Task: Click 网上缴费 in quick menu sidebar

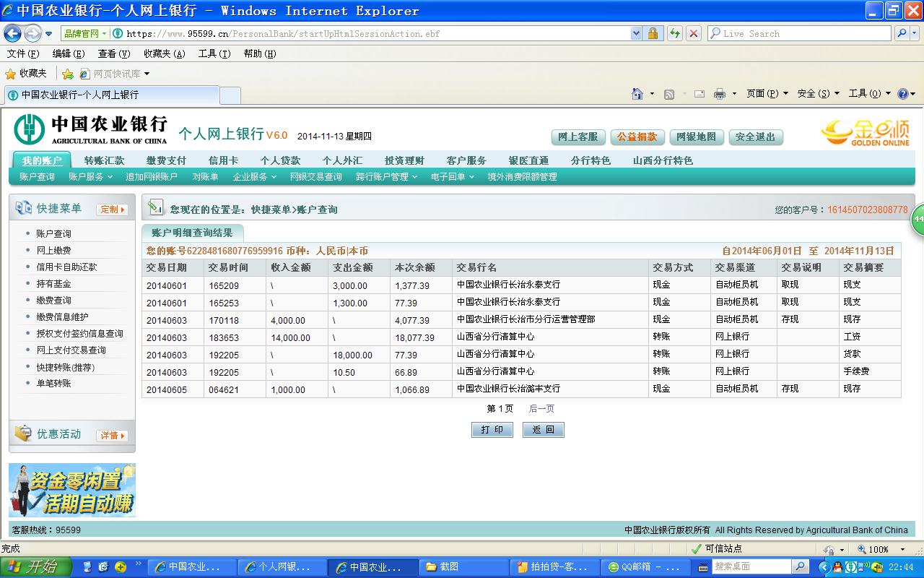Action: point(53,251)
